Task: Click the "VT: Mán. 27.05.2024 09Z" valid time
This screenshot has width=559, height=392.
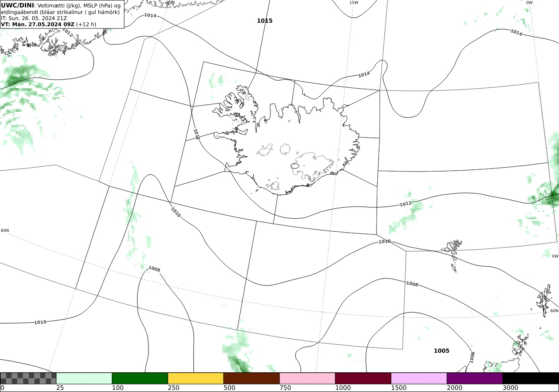Action: pos(38,24)
